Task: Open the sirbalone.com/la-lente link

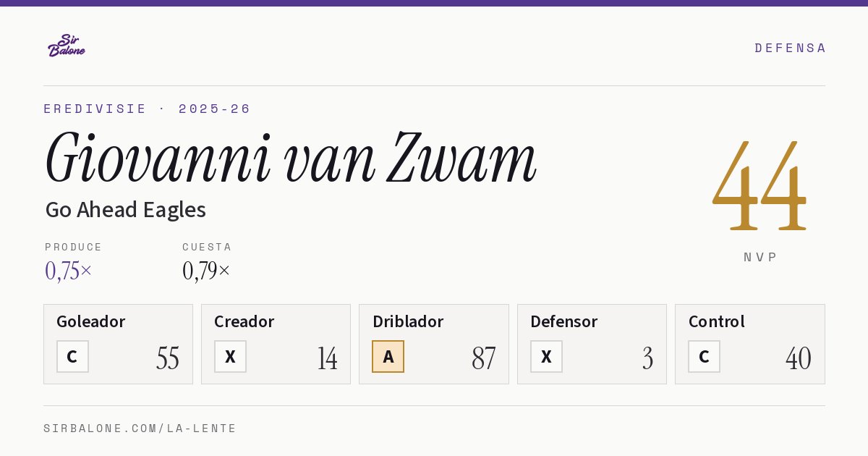Action: (x=140, y=428)
